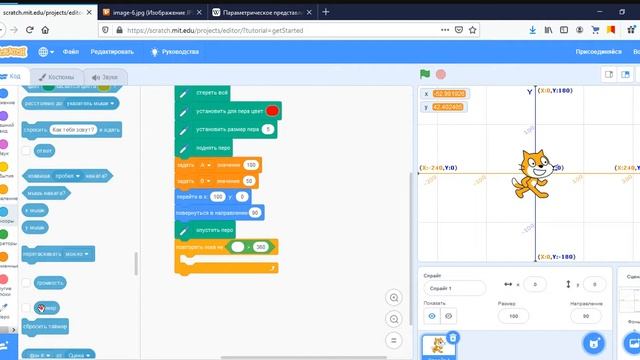Viewport: 640px width, 360px height.
Task: Click the опустить перо block
Action: (205, 230)
